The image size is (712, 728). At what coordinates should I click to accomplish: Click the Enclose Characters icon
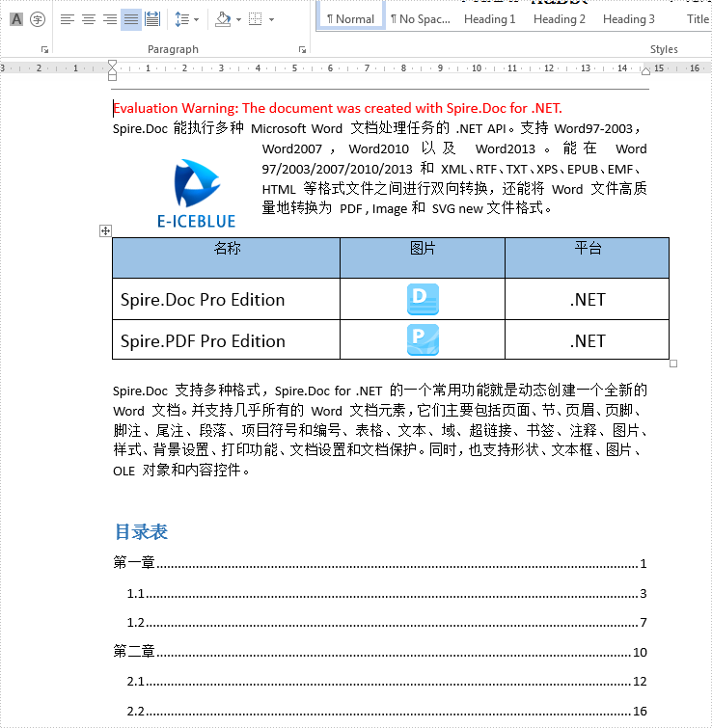[38, 19]
